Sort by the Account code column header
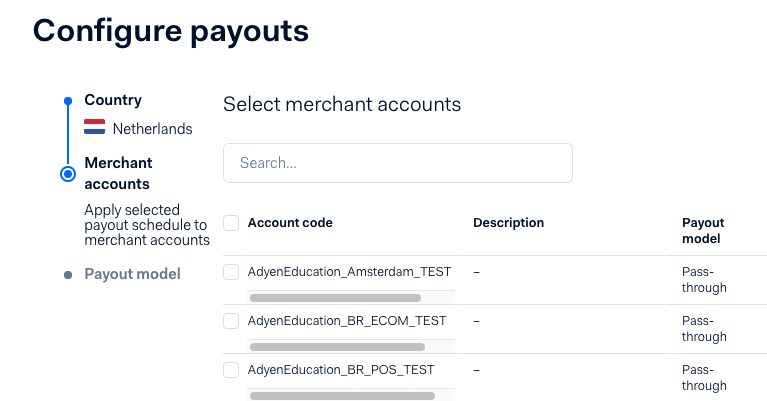This screenshot has width=767, height=401. (290, 223)
